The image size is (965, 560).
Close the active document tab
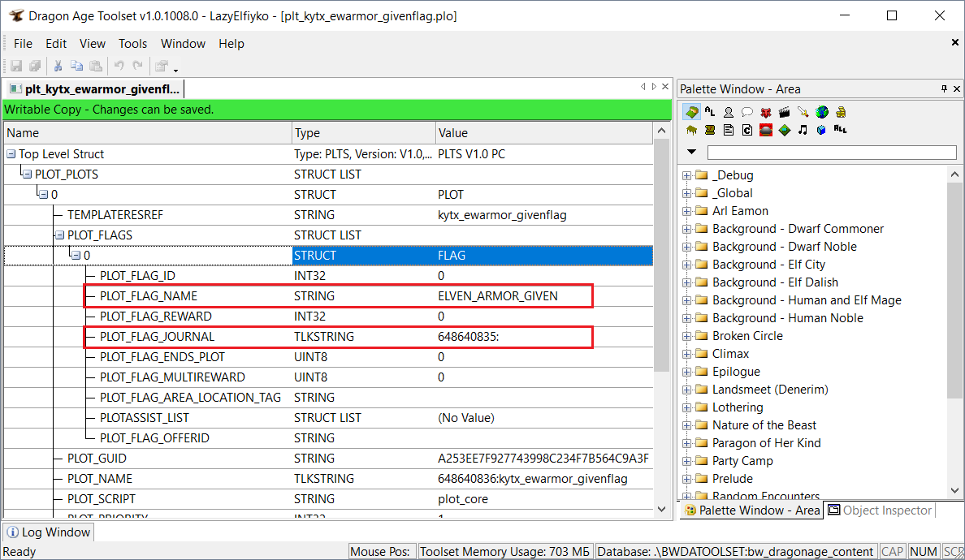(665, 87)
